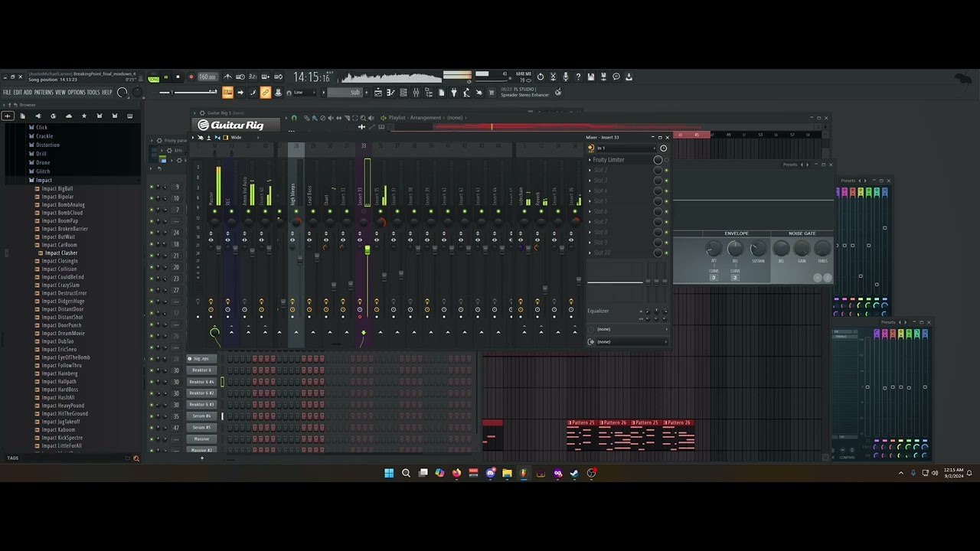Image resolution: width=980 pixels, height=551 pixels.
Task: Toggle the metronome in the transport bar
Action: [227, 77]
